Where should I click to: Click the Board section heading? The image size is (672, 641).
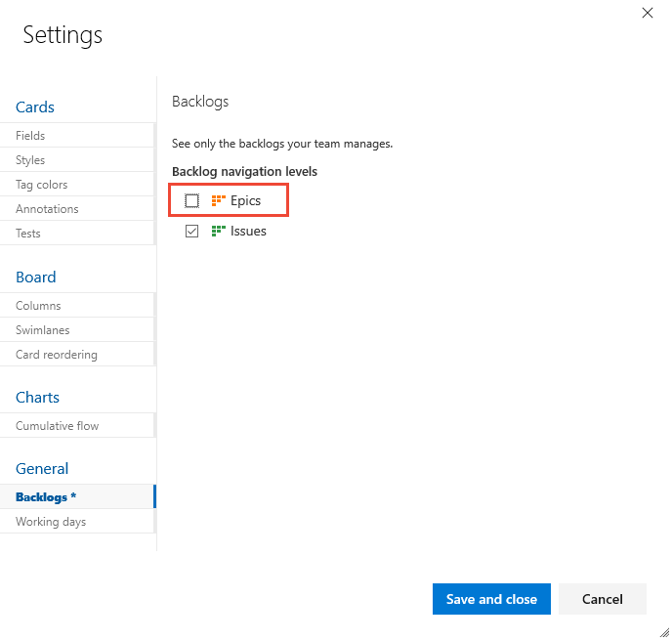pyautogui.click(x=35, y=277)
